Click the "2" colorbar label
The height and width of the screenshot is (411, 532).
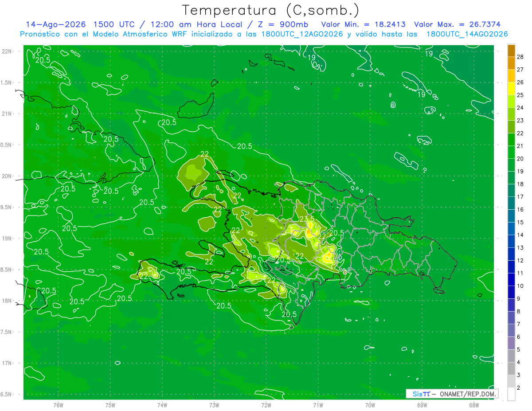[519, 388]
